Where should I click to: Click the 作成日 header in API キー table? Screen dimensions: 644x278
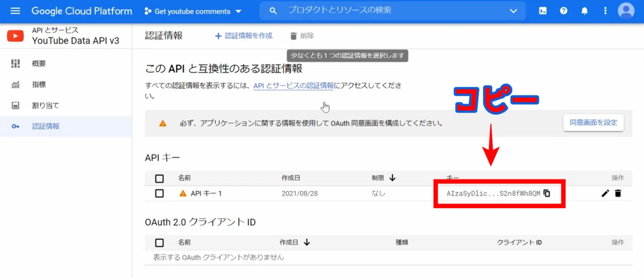click(290, 178)
